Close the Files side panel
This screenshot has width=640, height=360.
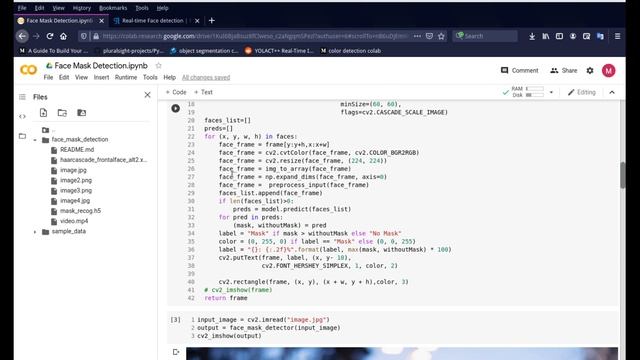pos(147,95)
